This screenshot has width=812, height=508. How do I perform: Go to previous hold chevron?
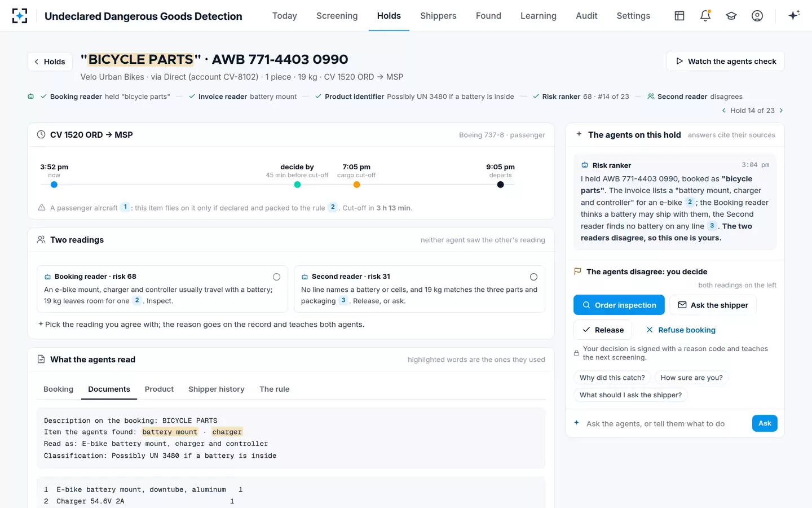(724, 111)
